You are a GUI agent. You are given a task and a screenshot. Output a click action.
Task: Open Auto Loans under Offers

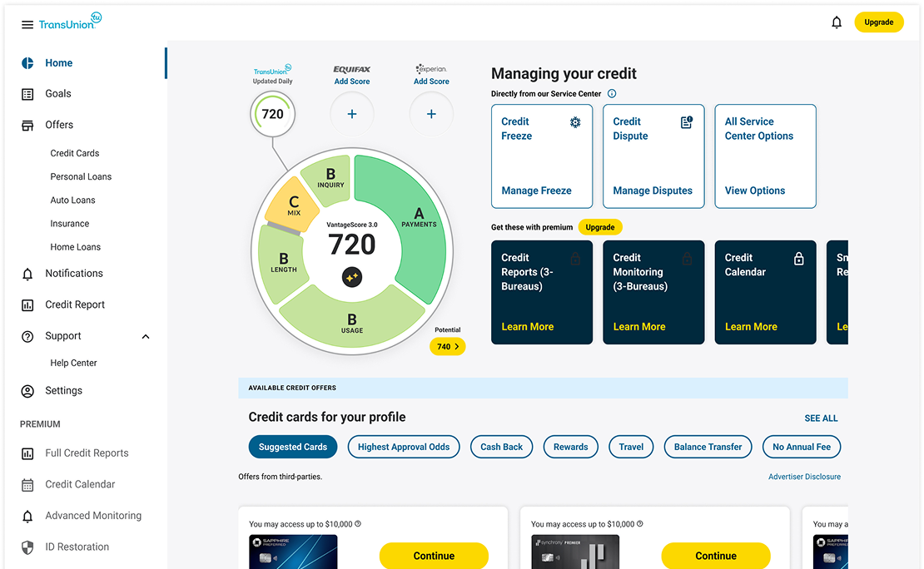72,200
